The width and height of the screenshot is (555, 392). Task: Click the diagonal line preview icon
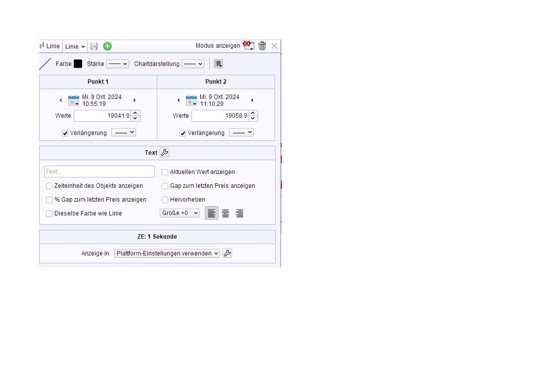(x=45, y=64)
